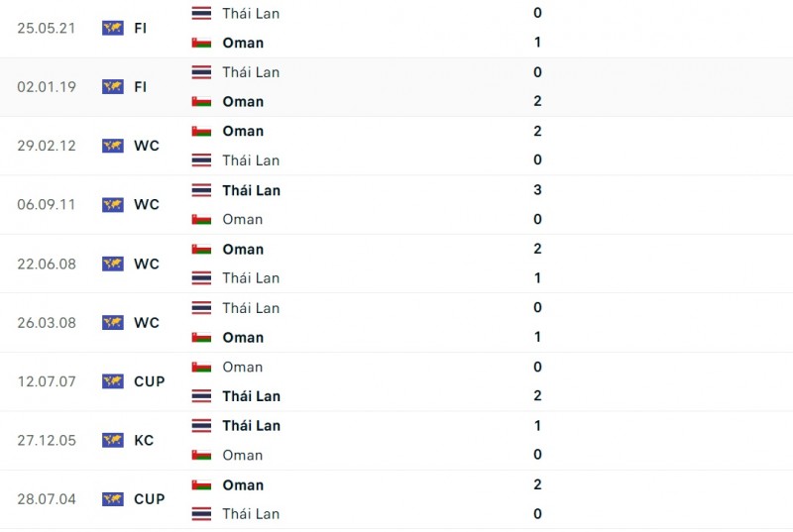Open Oman team in the 29.02.12 match
793x532 pixels.
(x=243, y=131)
